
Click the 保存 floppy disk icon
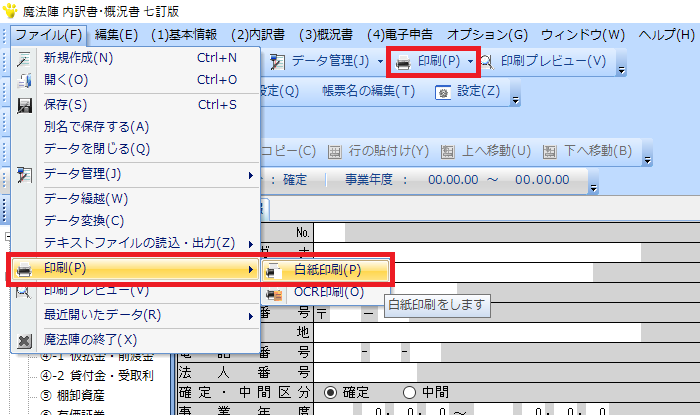(24, 105)
